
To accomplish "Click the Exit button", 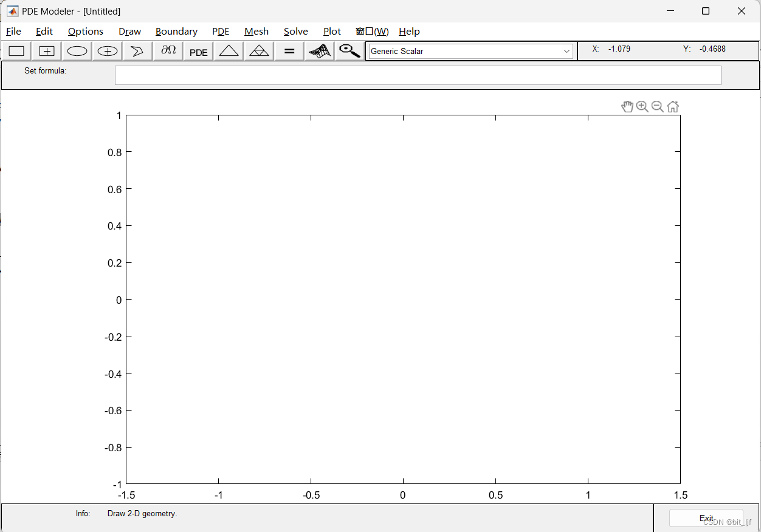I will (706, 517).
